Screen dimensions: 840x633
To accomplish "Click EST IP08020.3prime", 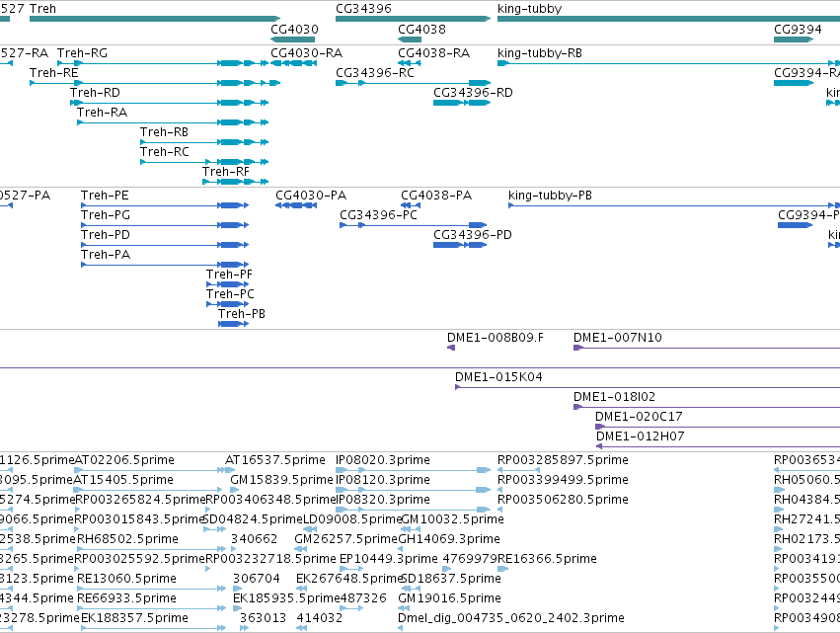I will (x=413, y=471).
